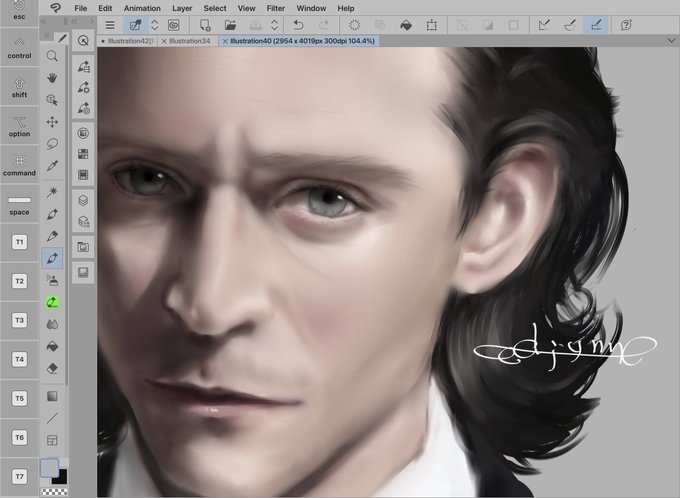This screenshot has height=498, width=680.
Task: Tap the esc edge key
Action: coord(20,13)
